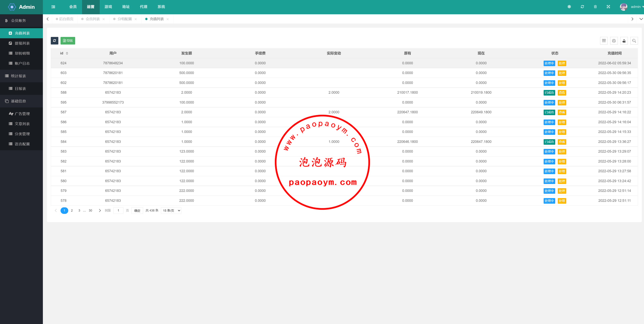Image resolution: width=644 pixels, height=324 pixels.
Task: Expand the admin user dropdown
Action: coord(636,7)
